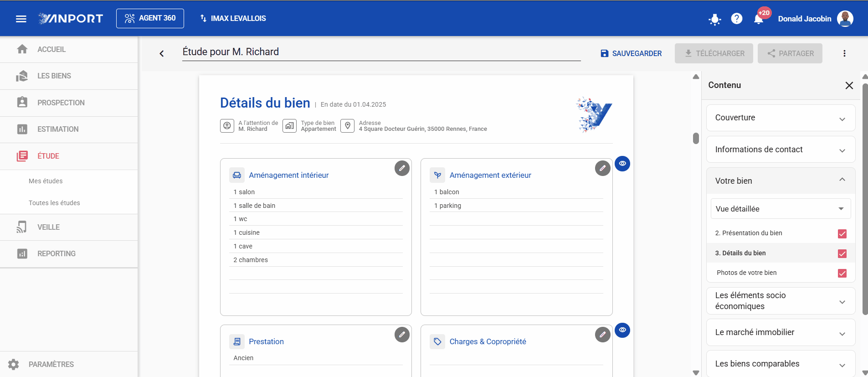Screen dimensions: 868x377
Task: Select Étude in the sidebar
Action: coord(69,156)
